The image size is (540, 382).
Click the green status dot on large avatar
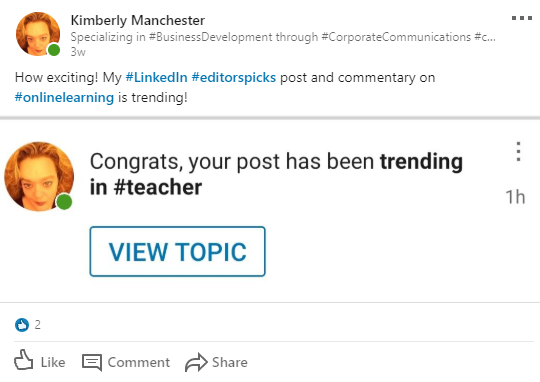(x=64, y=202)
